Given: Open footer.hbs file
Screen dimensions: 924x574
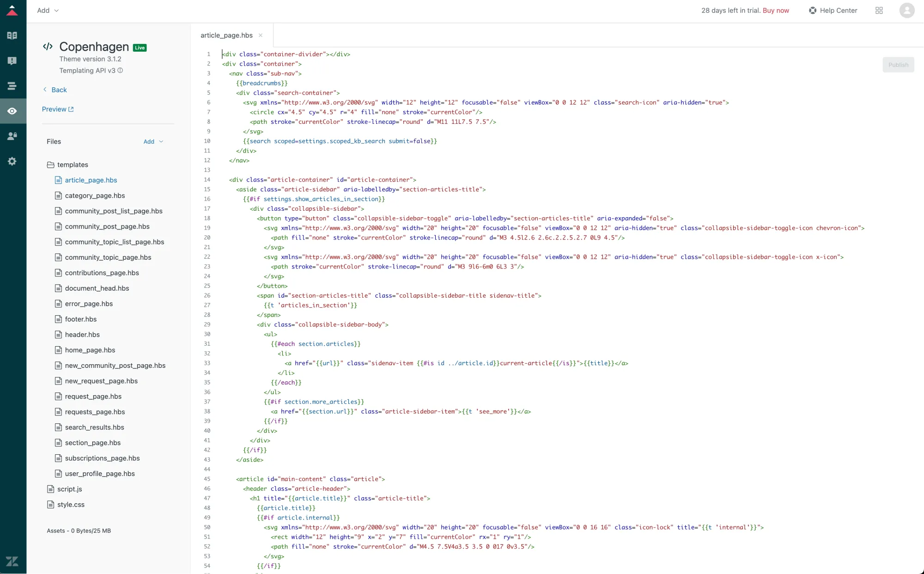Looking at the screenshot, I should point(76,319).
